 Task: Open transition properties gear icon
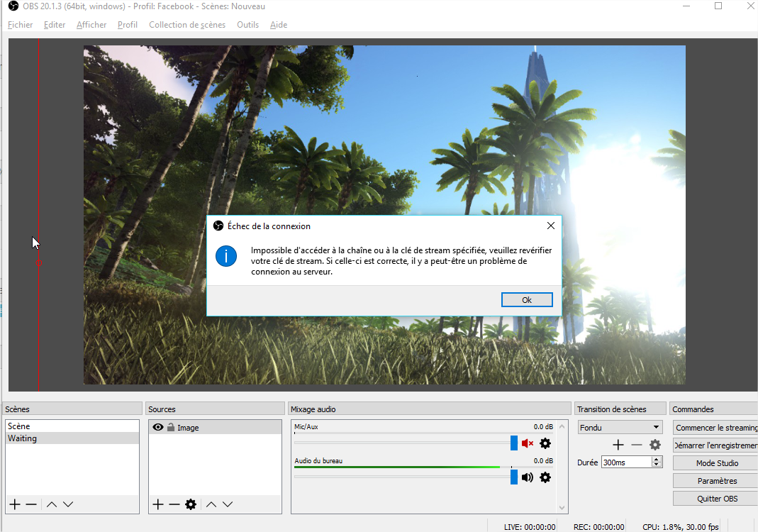click(655, 445)
